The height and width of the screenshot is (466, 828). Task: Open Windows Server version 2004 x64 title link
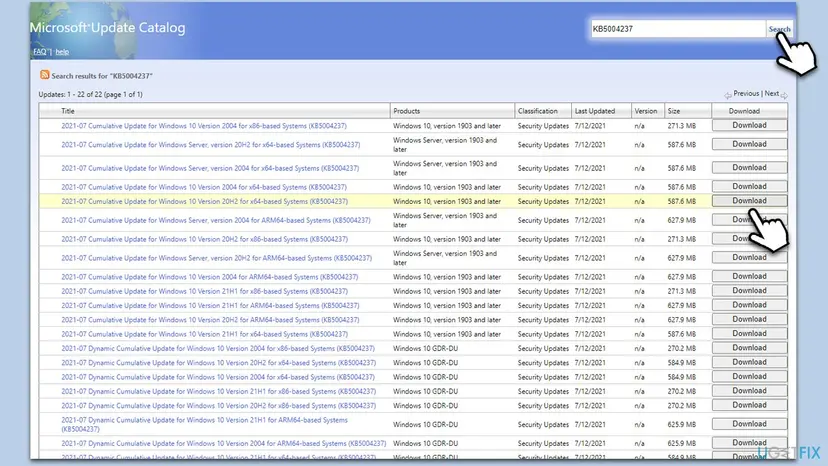[210, 168]
